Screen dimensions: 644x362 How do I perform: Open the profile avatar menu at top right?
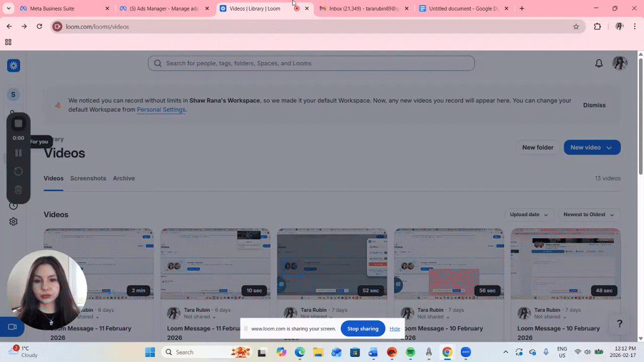[619, 63]
